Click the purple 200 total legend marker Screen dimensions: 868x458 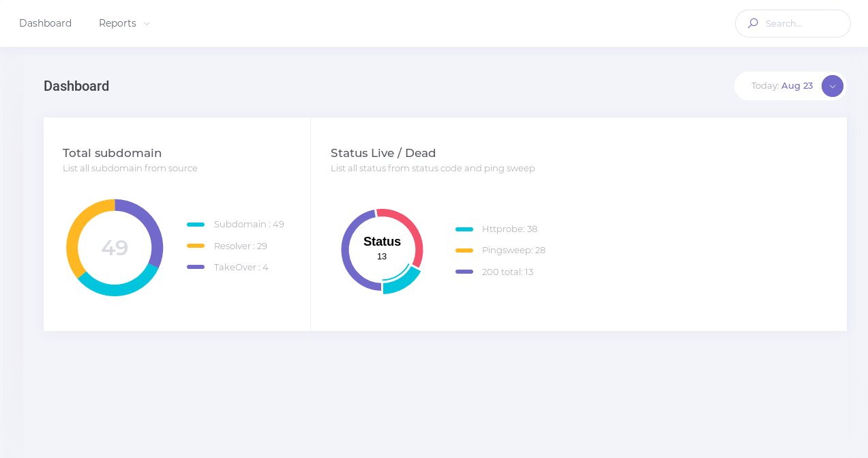464,272
